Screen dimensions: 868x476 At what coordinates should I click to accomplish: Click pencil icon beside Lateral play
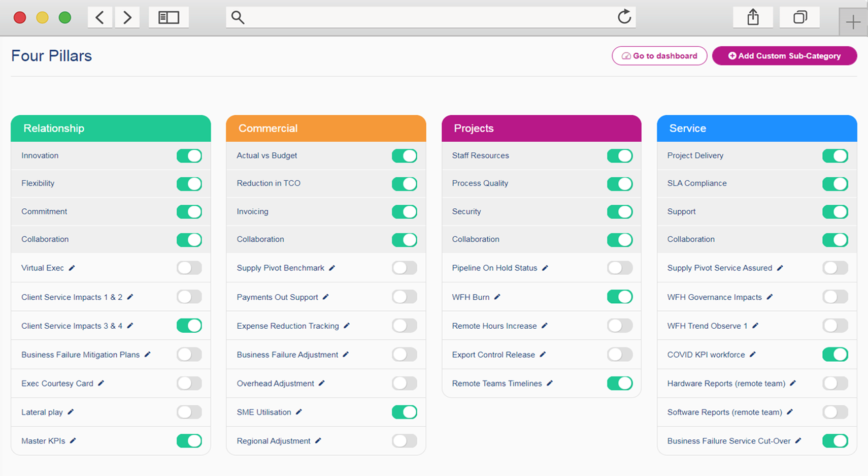71,412
